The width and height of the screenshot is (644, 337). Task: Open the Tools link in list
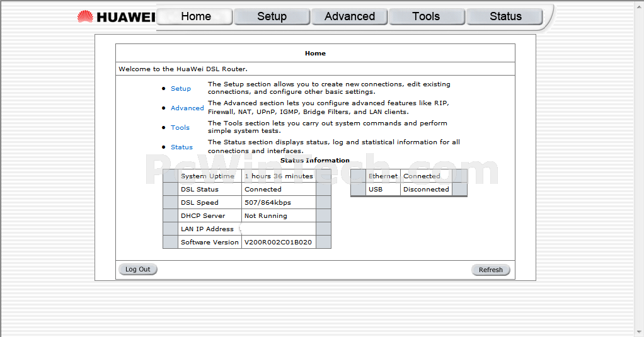pyautogui.click(x=180, y=128)
